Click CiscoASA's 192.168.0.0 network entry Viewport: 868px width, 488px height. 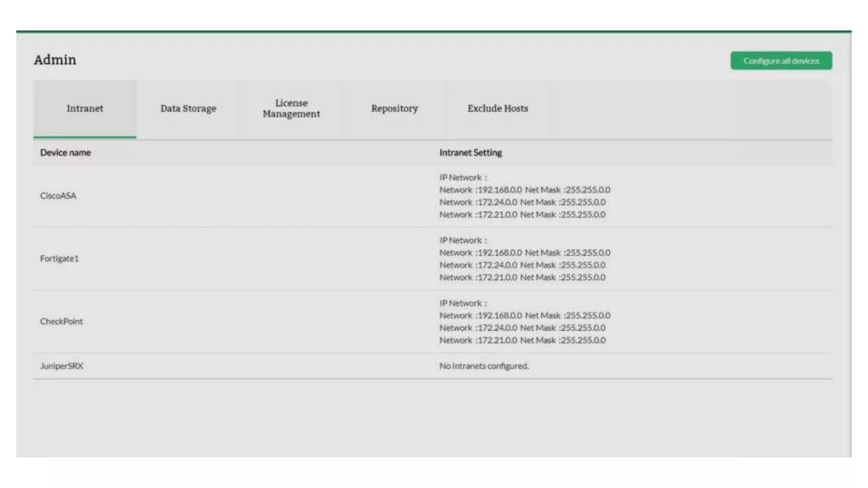[x=524, y=190]
